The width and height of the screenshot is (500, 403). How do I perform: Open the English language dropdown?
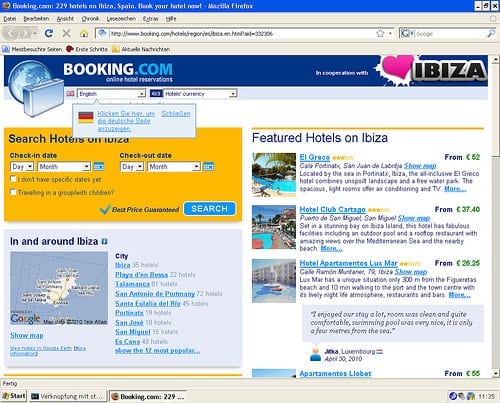111,94
